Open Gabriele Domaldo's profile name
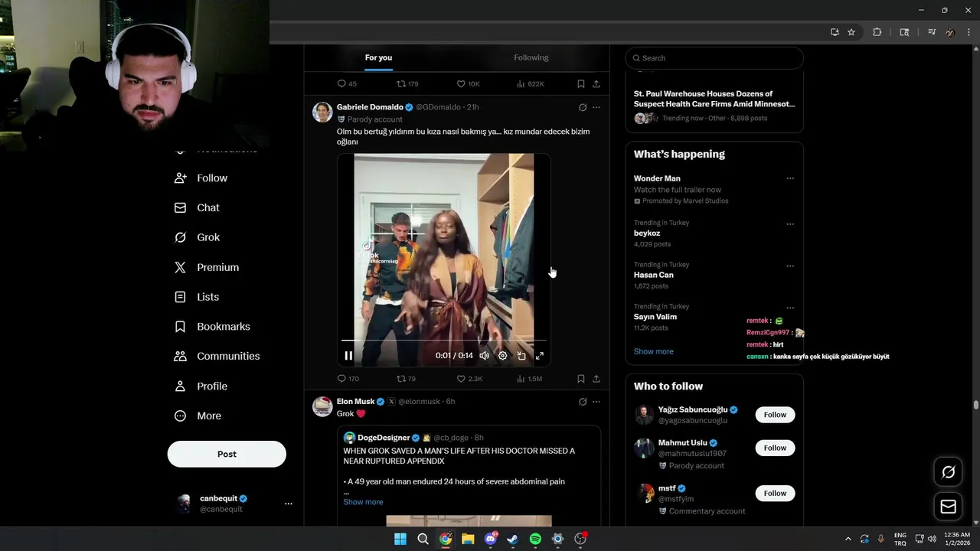The height and width of the screenshot is (551, 980). pyautogui.click(x=370, y=107)
